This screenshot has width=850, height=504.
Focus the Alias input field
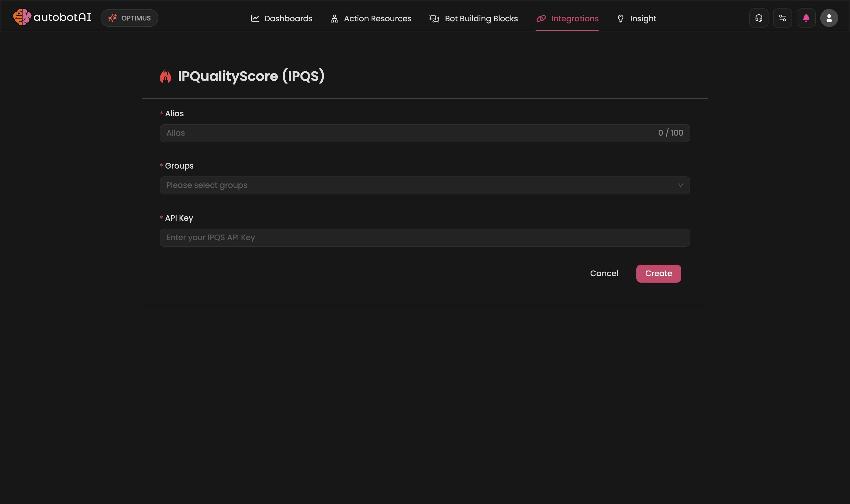click(425, 133)
